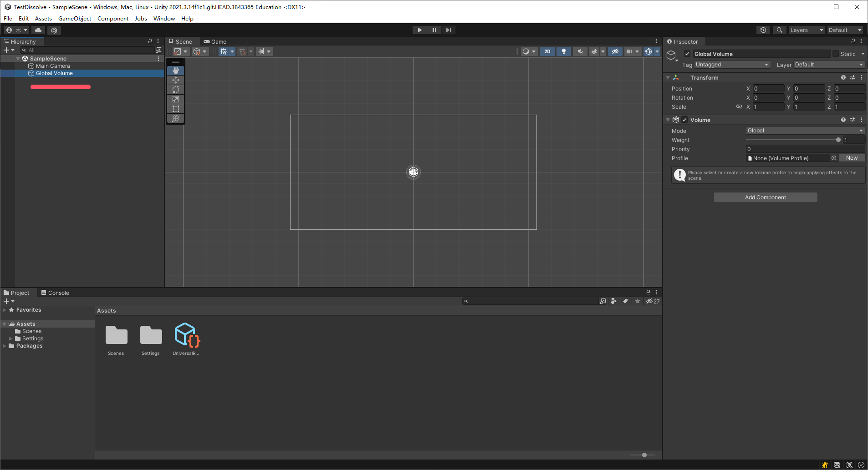Toggle Global Volume active checkbox
Image resolution: width=868 pixels, height=470 pixels.
coord(687,54)
